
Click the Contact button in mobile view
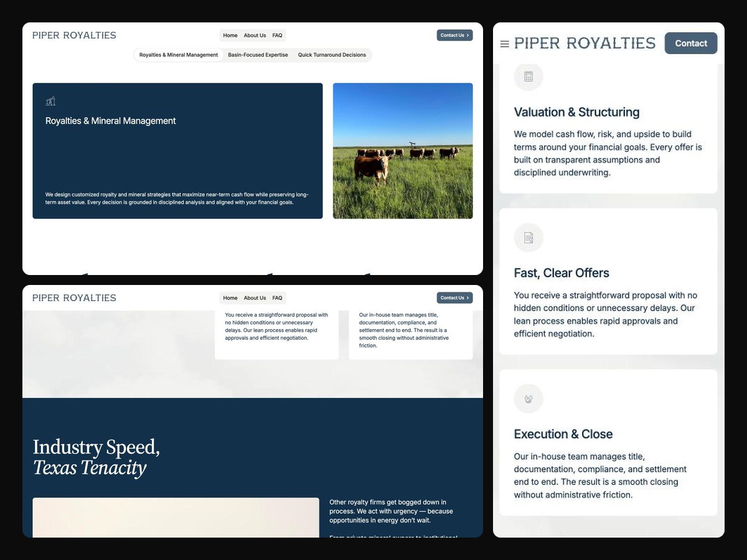tap(691, 43)
